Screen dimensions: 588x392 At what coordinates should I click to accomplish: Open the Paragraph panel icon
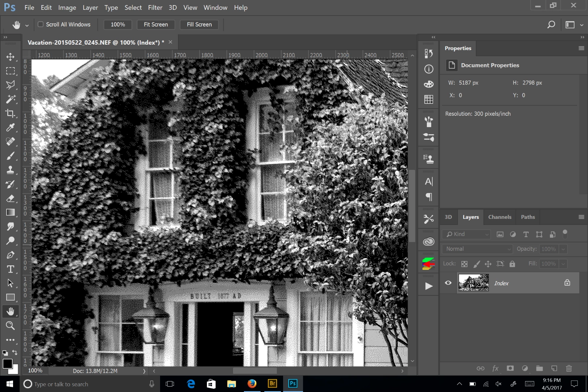pos(429,197)
